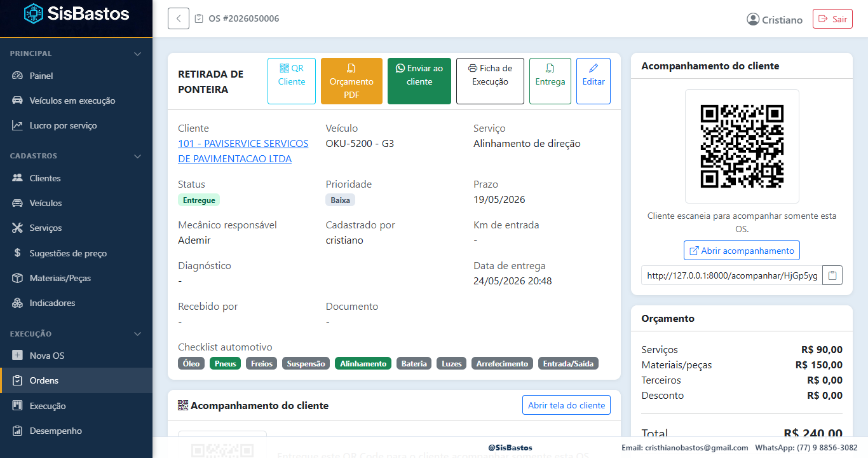Print the Ficha de Execução
Image resolution: width=868 pixels, height=458 pixels.
(490, 81)
